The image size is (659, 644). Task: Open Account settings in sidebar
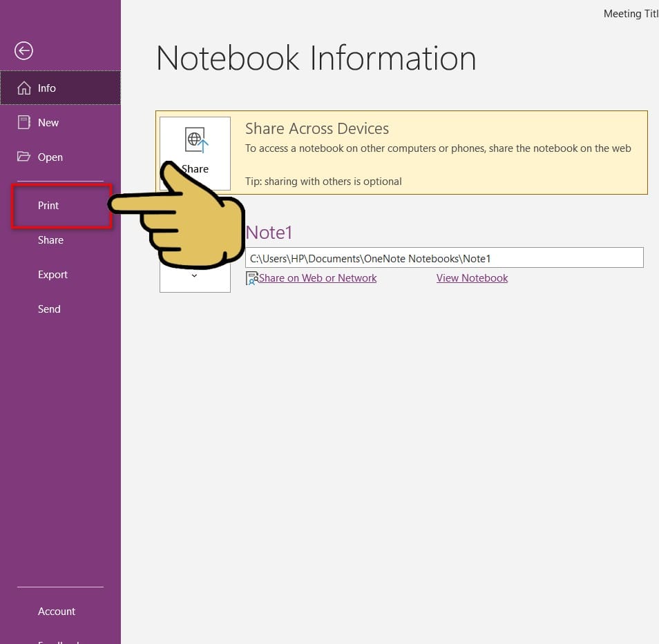[57, 612]
